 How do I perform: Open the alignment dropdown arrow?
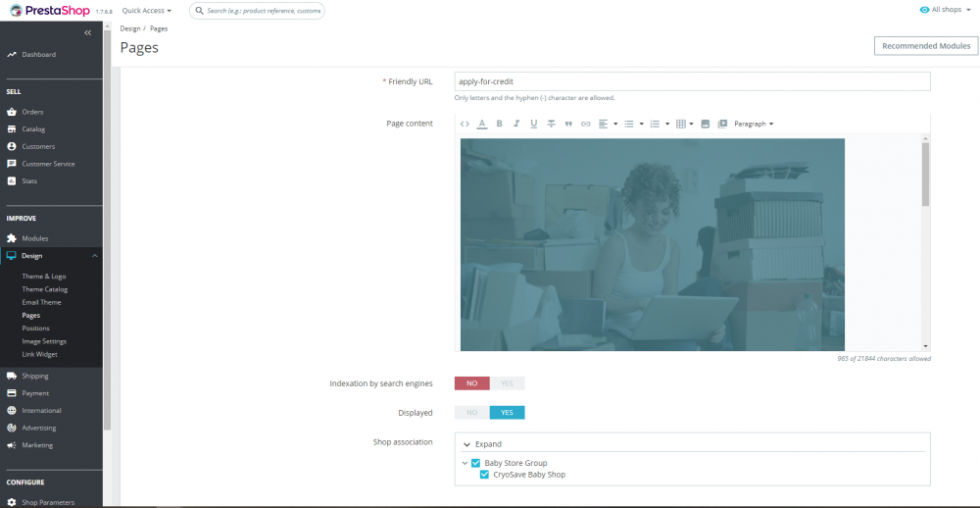tap(615, 124)
